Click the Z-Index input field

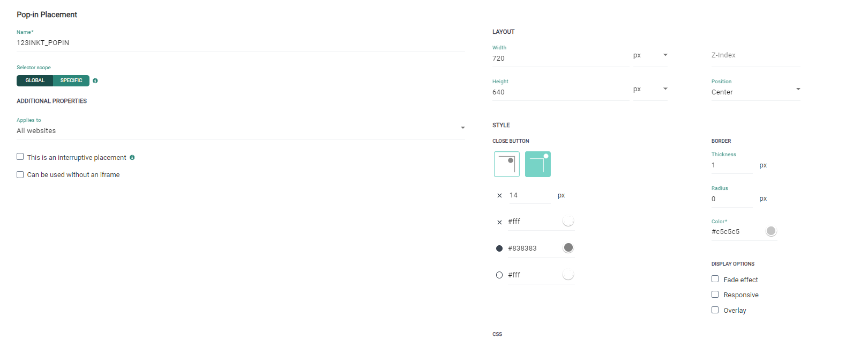point(755,55)
